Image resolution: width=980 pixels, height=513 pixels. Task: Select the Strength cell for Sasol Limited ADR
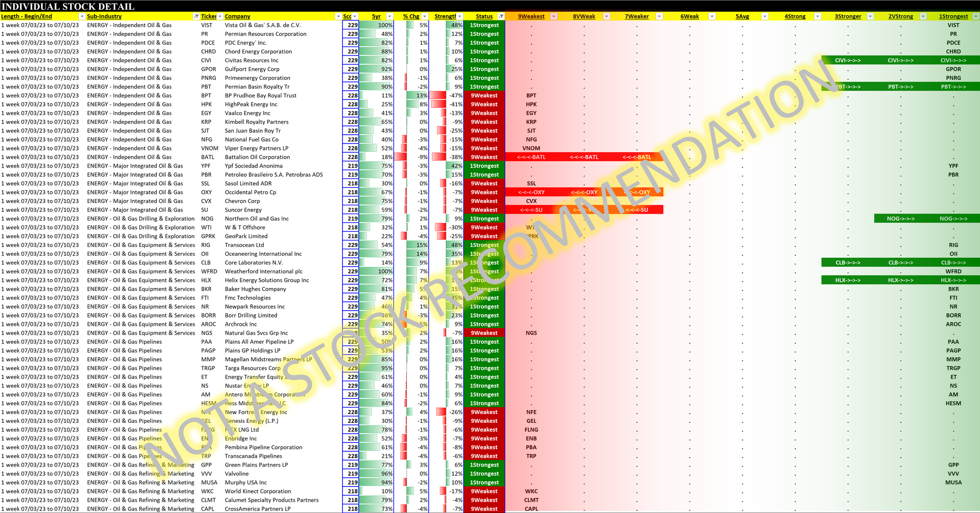click(446, 184)
